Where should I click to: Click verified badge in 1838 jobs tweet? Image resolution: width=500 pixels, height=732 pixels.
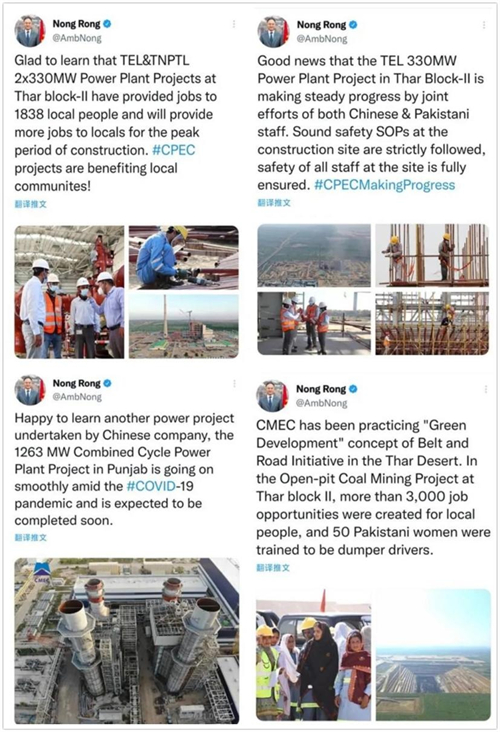(x=107, y=24)
